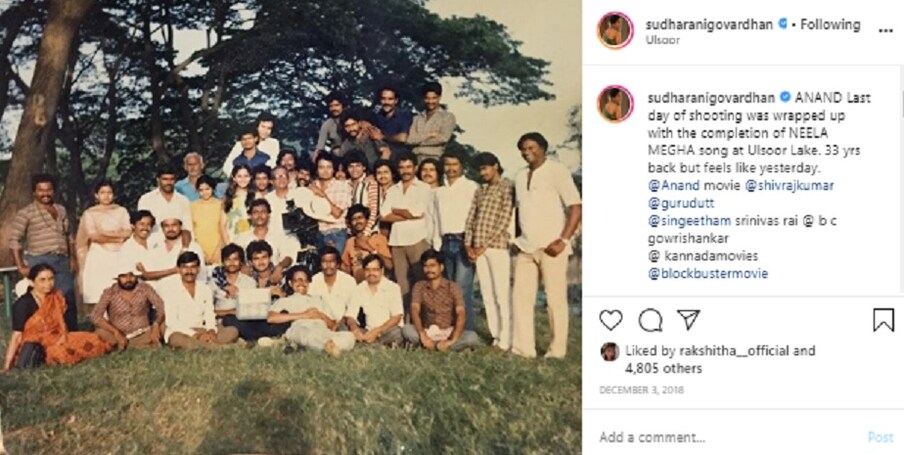The height and width of the screenshot is (455, 904).
Task: Share post using paper plane icon
Action: 688,319
